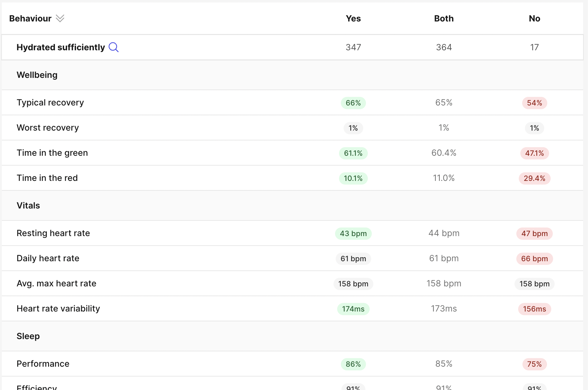Image resolution: width=588 pixels, height=390 pixels.
Task: Collapse the Vitals section header
Action: pos(292,205)
